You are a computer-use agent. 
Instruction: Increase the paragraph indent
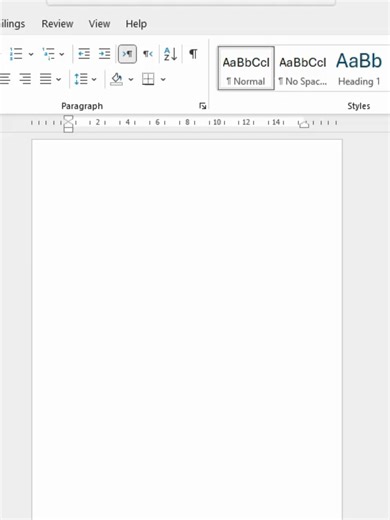point(104,54)
